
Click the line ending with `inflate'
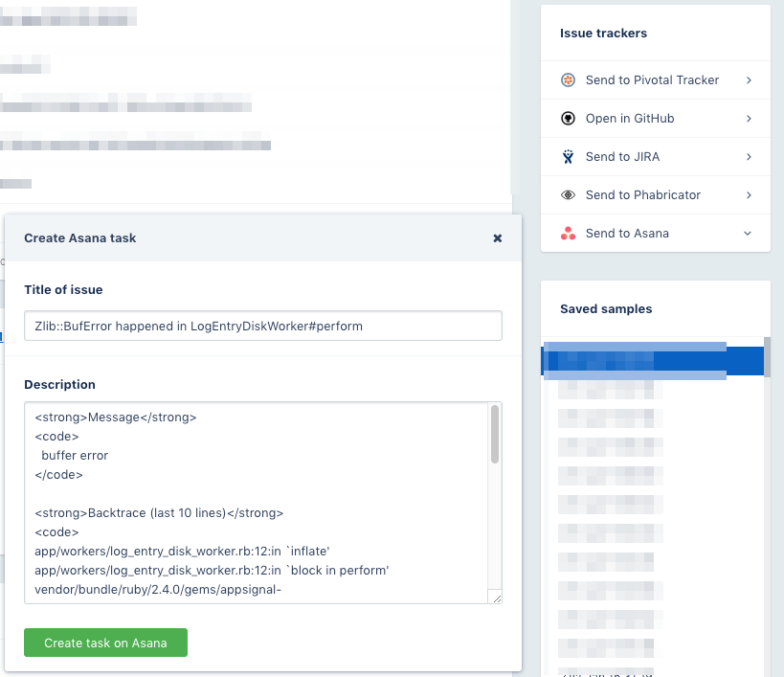click(x=182, y=551)
